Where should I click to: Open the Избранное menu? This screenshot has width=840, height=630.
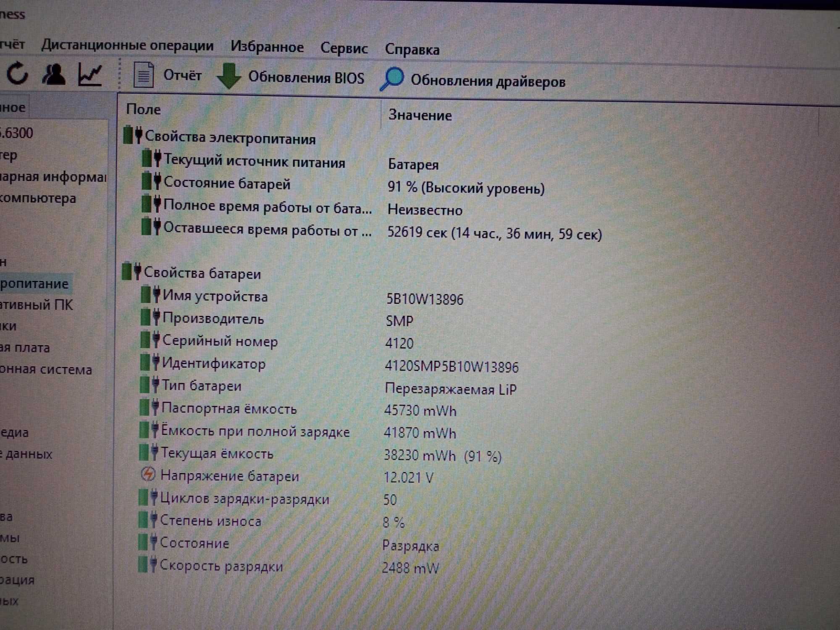pyautogui.click(x=267, y=47)
